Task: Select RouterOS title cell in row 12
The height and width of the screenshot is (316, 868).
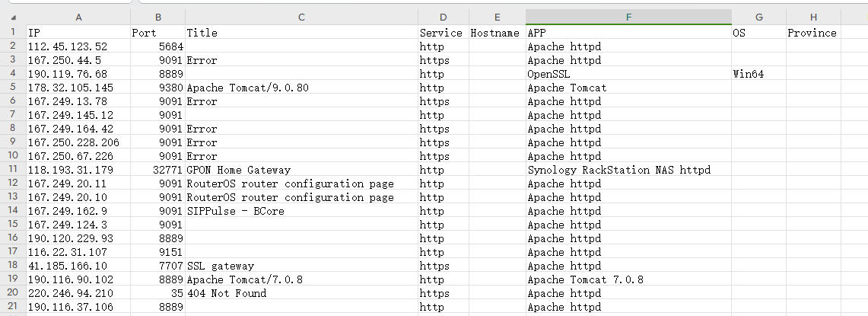Action: tap(301, 184)
